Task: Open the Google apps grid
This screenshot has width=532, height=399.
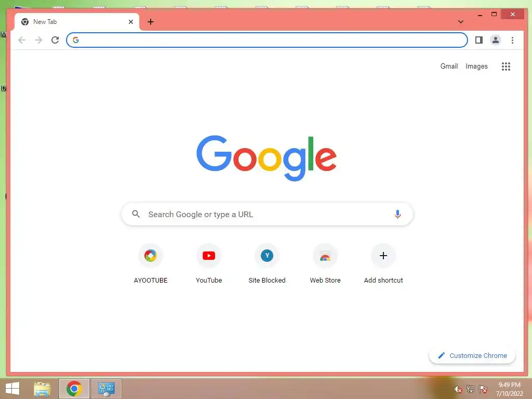Action: pos(506,66)
